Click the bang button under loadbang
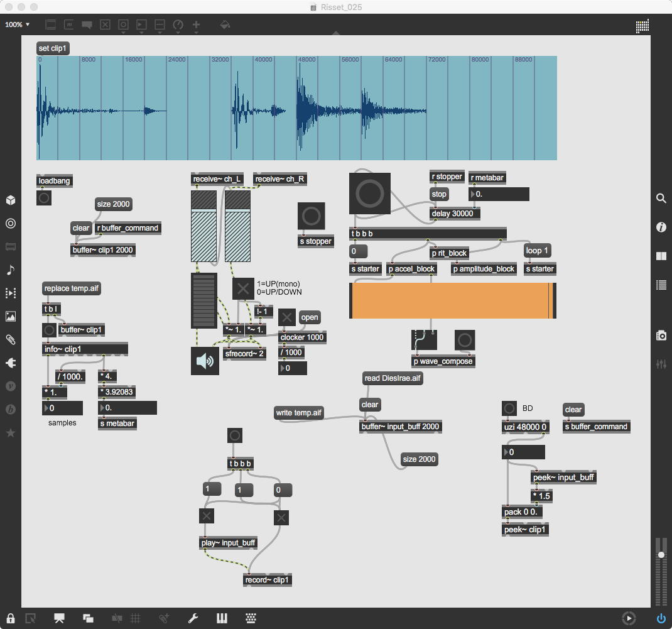Screen dimensions: 672x629 point(44,198)
